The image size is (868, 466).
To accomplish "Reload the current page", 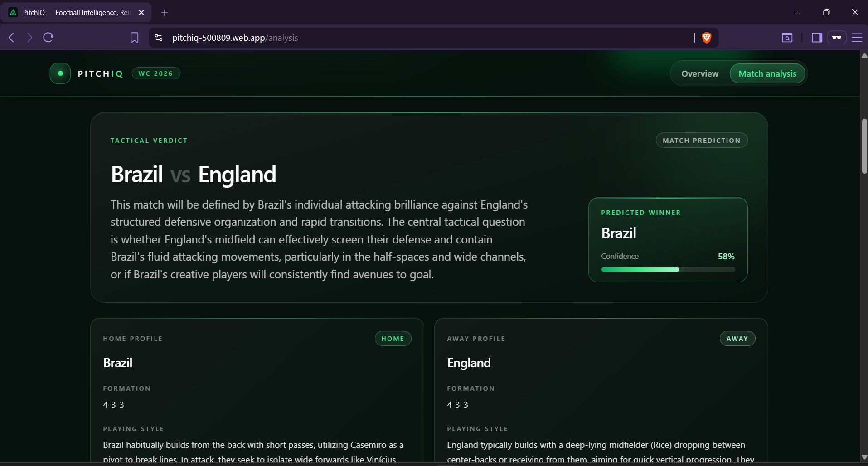I will point(48,38).
